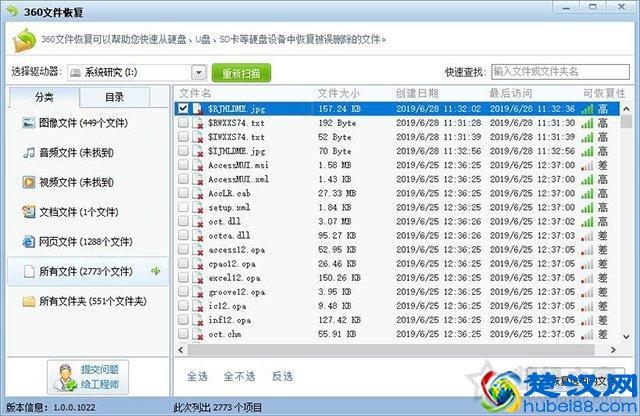
Task: Click recoverability bars icon for $RWXXS74.txt
Action: (x=587, y=123)
